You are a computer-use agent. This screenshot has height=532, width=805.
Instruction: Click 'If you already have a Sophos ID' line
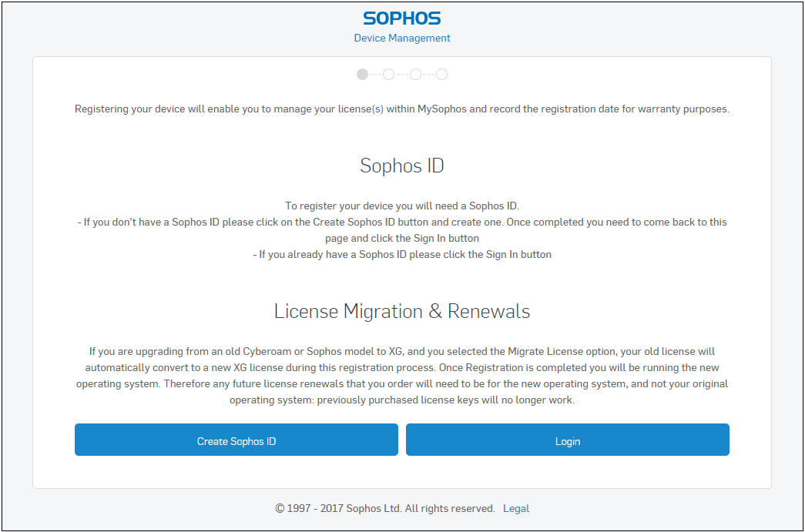click(402, 255)
